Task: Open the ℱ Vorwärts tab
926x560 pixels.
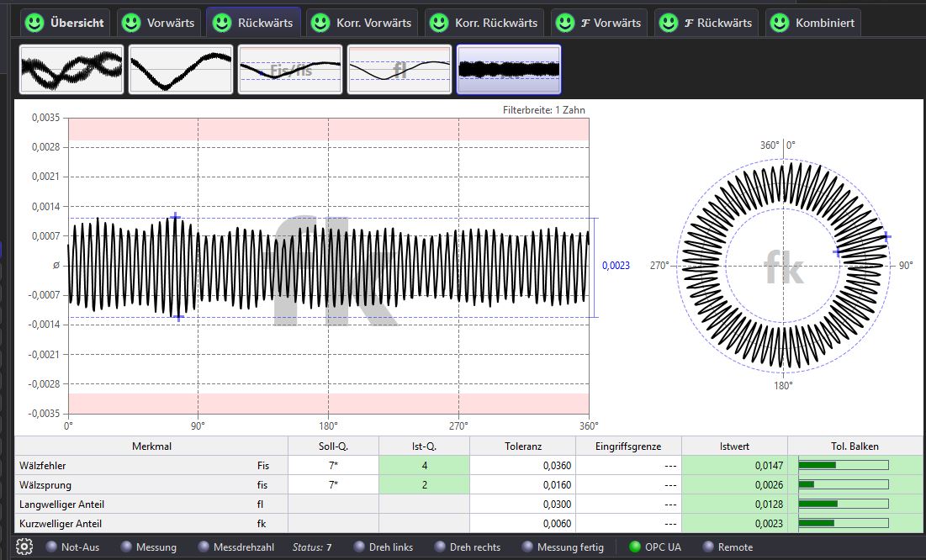Action: tap(598, 23)
